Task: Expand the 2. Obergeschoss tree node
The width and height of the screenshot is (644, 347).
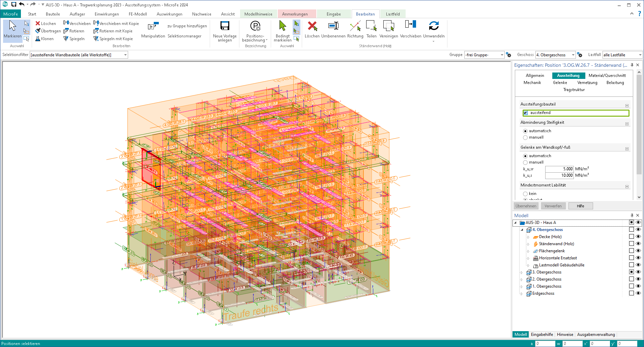Action: [522, 280]
